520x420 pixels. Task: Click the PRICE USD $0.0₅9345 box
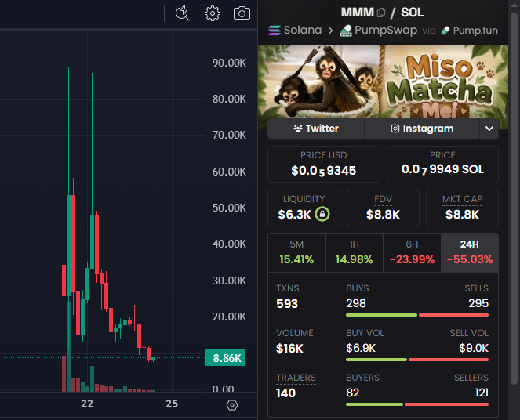tap(324, 164)
